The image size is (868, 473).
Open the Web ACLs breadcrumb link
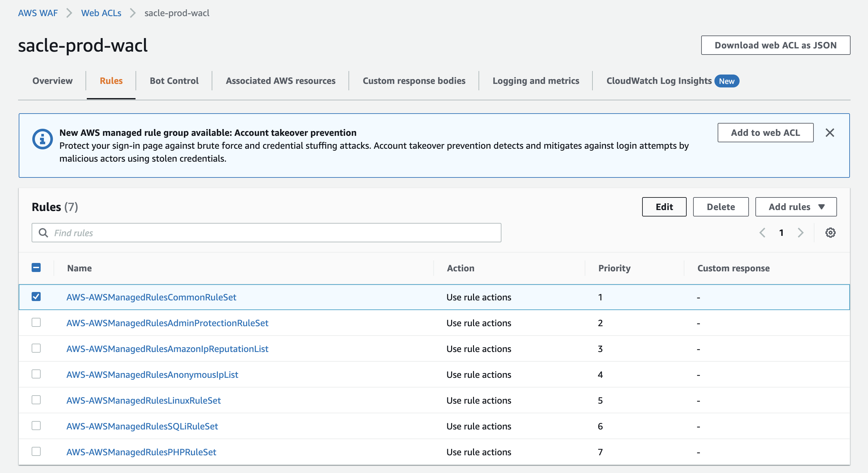pyautogui.click(x=101, y=13)
